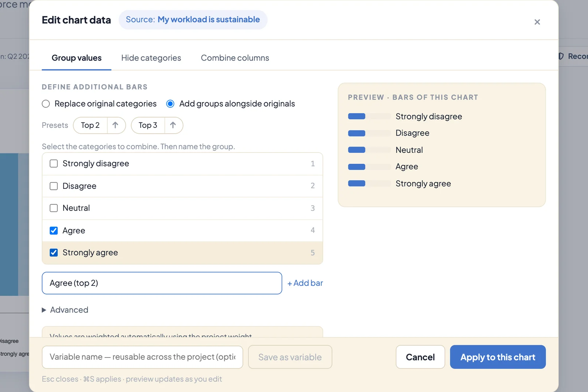Tick the Neutral category checkbox
This screenshot has height=392, width=588.
(54, 208)
